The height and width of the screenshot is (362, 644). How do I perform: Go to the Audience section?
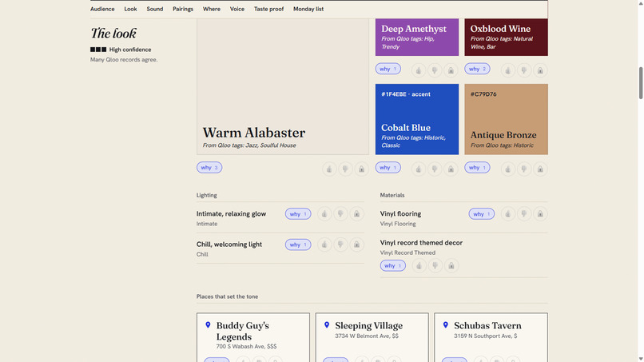[x=102, y=9]
